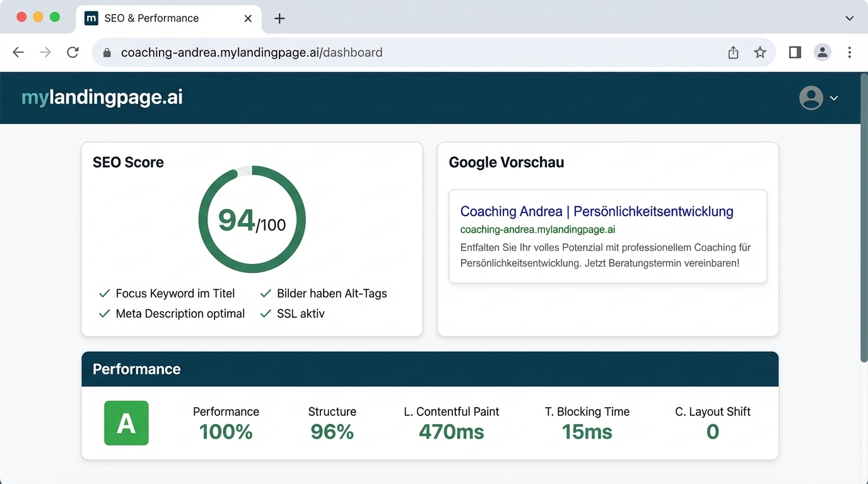Click the browser back arrow

(18, 52)
